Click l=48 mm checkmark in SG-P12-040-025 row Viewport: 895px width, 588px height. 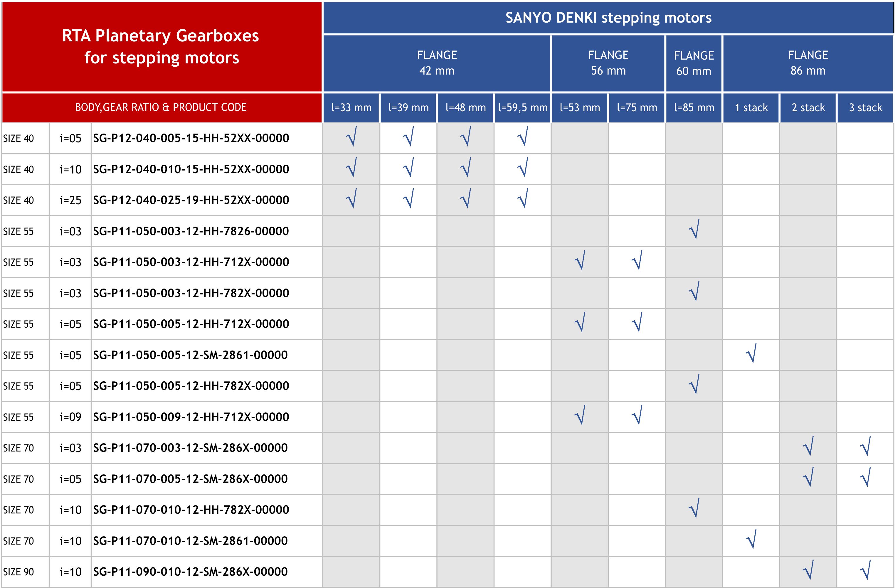tap(465, 198)
